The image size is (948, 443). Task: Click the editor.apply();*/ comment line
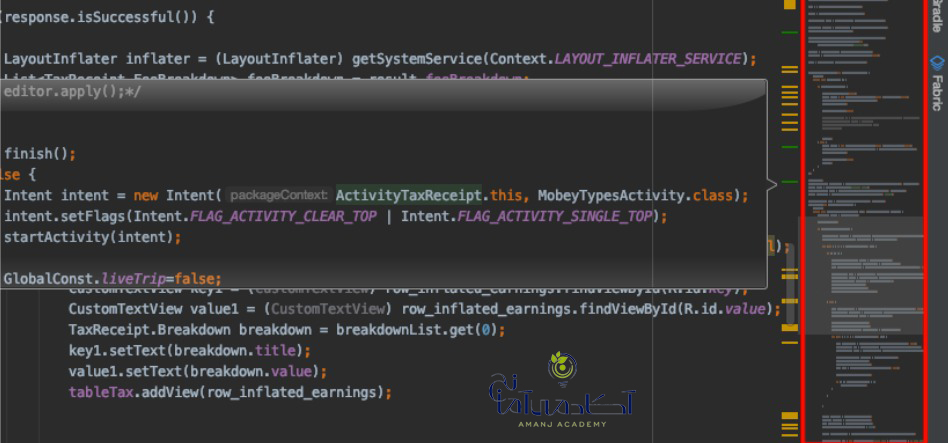(x=73, y=91)
